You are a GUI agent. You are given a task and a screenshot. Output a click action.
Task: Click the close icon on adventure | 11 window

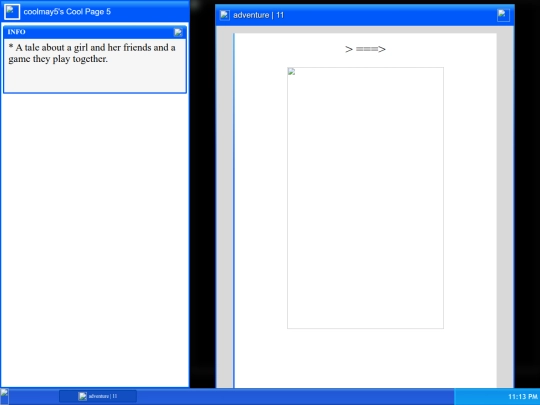pos(503,15)
